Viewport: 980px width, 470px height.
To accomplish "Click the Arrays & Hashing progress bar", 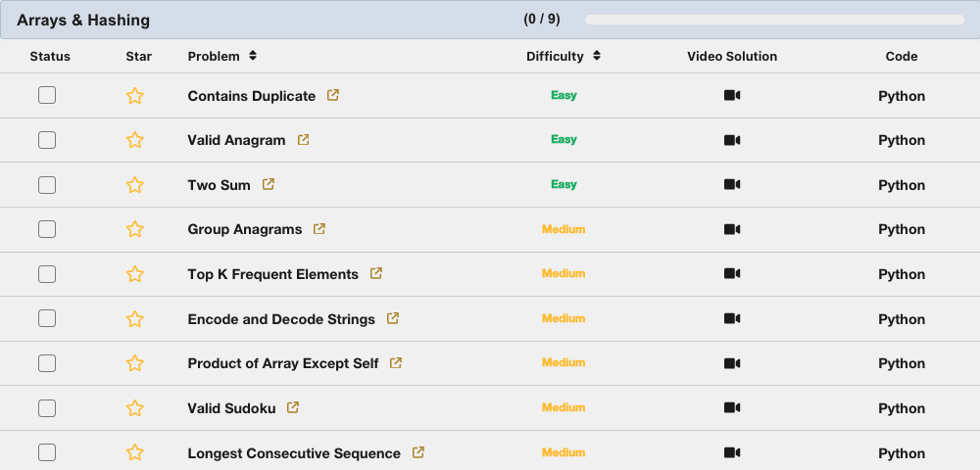I will [x=774, y=20].
